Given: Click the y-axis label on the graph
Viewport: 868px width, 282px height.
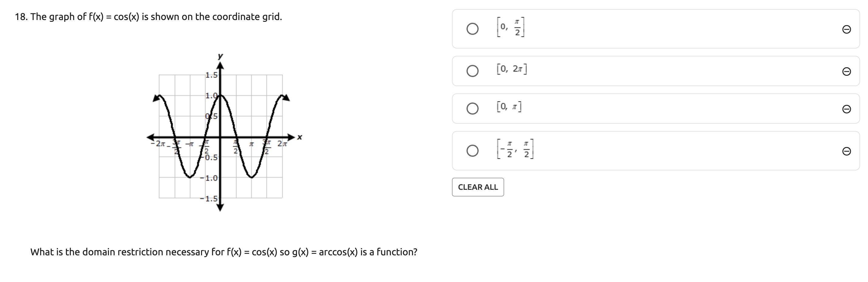Looking at the screenshot, I should tap(220, 56).
